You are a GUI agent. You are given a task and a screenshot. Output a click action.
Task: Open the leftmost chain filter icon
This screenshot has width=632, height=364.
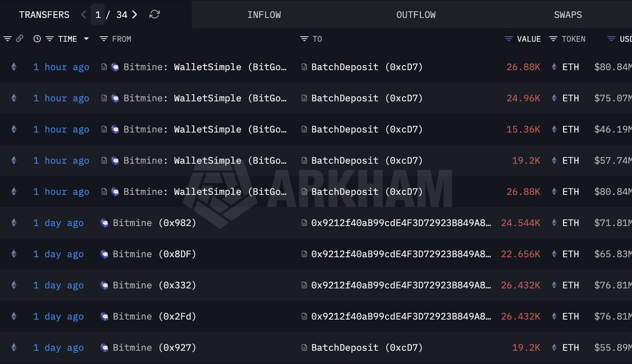[7, 39]
